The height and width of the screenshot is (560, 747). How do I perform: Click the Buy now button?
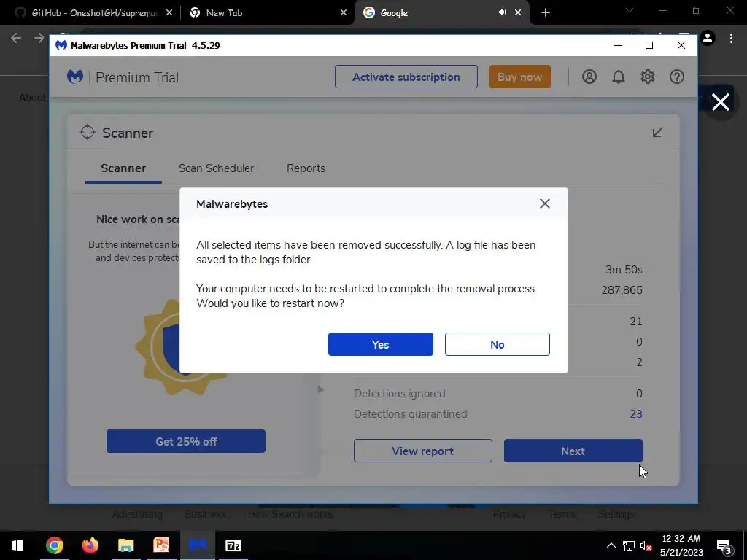519,77
